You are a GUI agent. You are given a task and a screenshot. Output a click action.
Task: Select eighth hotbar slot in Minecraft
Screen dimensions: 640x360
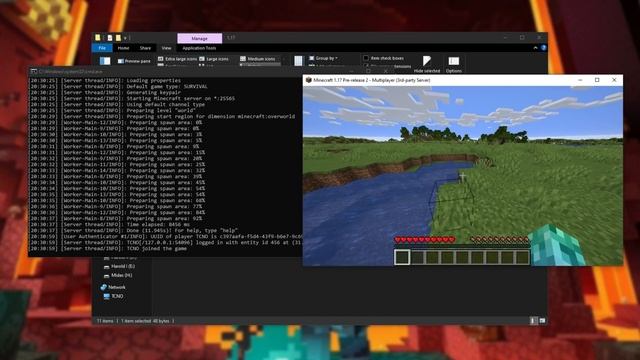(x=508, y=257)
